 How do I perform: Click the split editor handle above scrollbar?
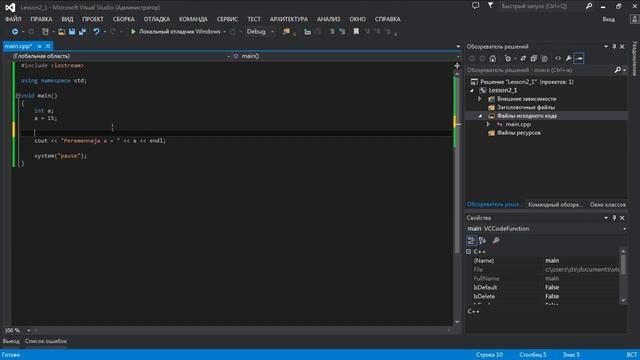[457, 65]
